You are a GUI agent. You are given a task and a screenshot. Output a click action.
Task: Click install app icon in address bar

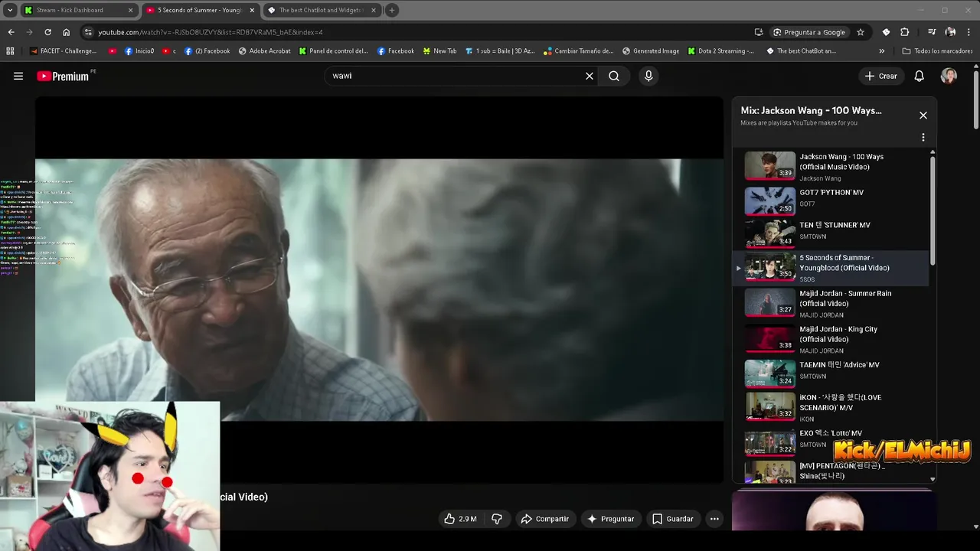[759, 32]
